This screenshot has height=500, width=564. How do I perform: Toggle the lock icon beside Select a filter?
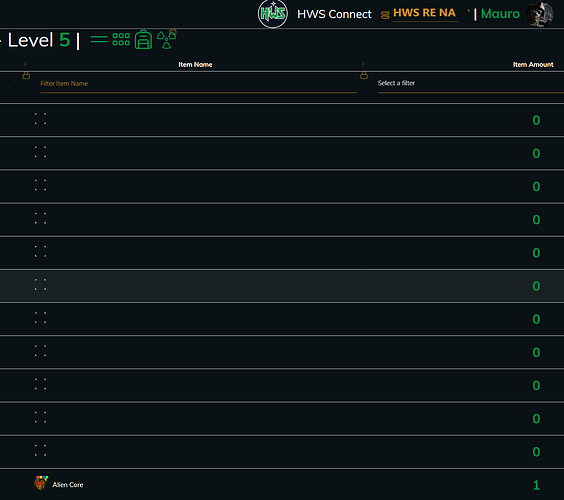364,75
